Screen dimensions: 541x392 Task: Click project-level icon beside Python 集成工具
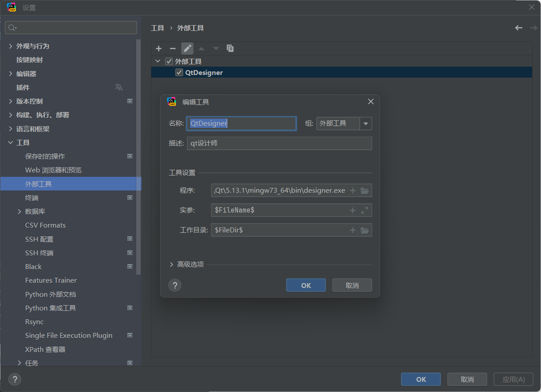click(x=130, y=308)
